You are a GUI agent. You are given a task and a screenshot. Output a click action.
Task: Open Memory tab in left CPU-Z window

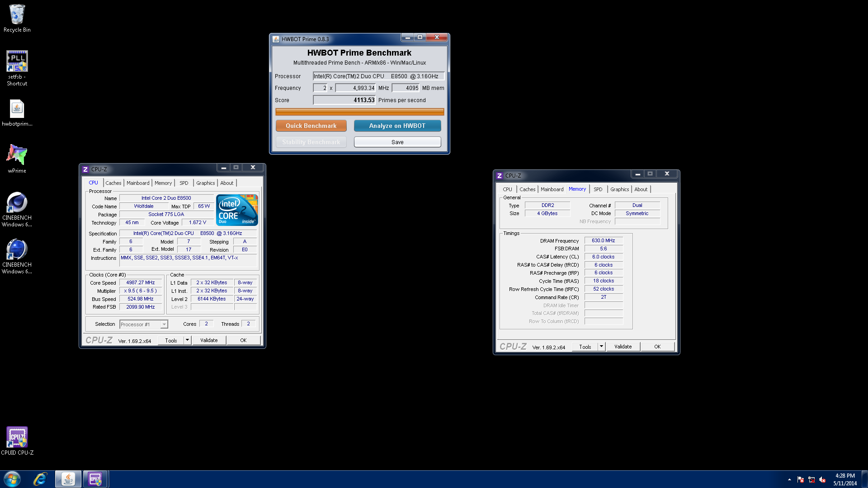point(163,183)
